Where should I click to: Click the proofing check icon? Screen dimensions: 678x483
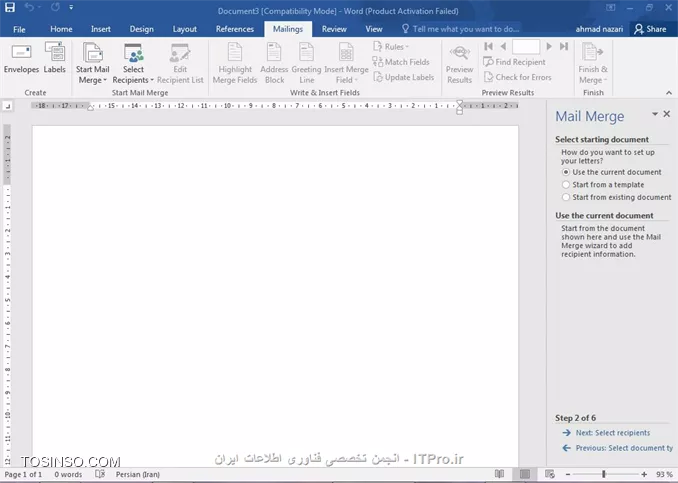[100, 474]
